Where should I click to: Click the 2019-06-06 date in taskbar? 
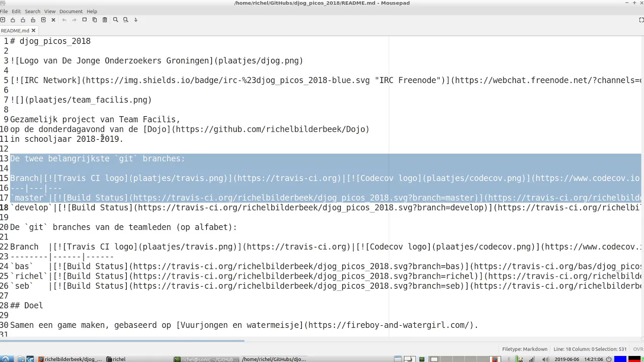tap(567, 359)
